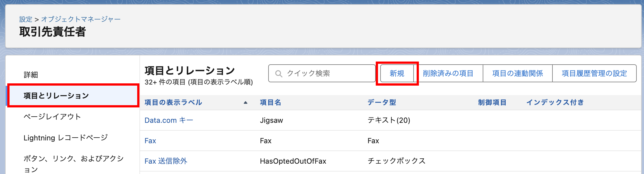
Task: Select 詳細 in the sidebar
Action: point(31,75)
